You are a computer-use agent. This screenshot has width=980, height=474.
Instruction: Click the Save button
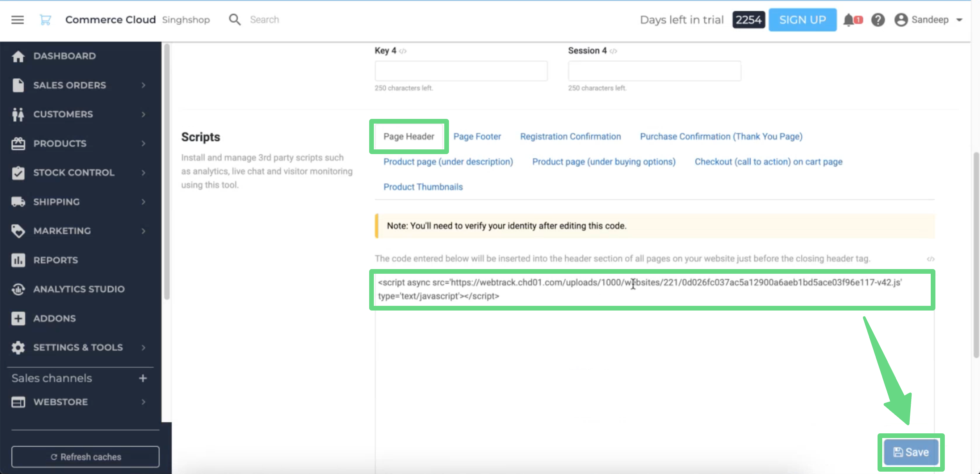coord(911,452)
